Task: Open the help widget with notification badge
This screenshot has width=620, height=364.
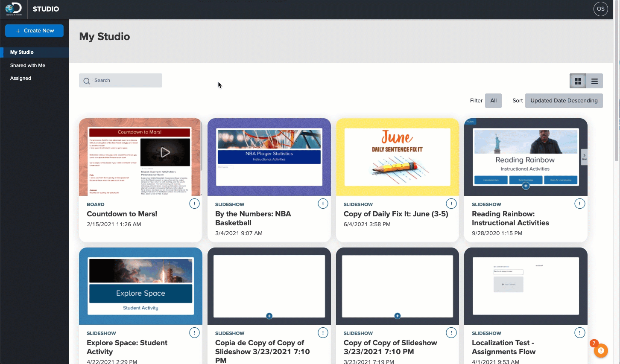Action: coord(600,350)
